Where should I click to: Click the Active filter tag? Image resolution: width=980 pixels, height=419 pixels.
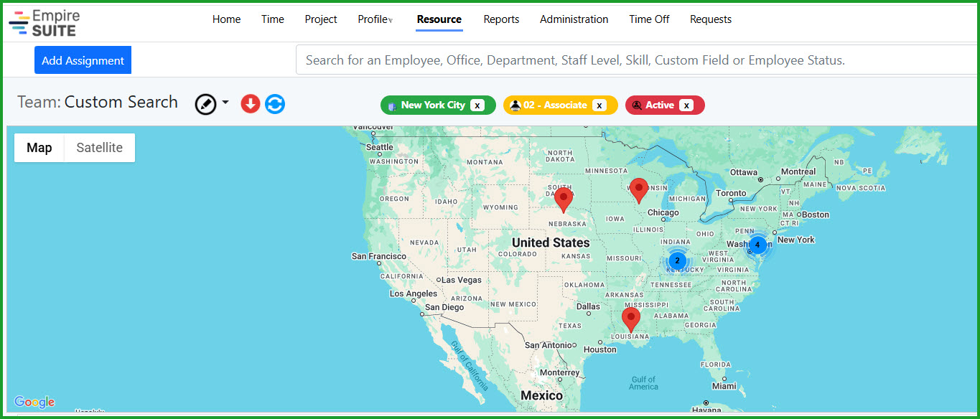pyautogui.click(x=665, y=105)
